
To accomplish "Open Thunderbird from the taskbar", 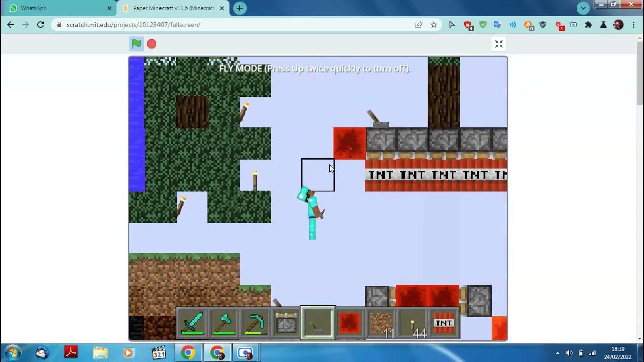I will pos(42,352).
